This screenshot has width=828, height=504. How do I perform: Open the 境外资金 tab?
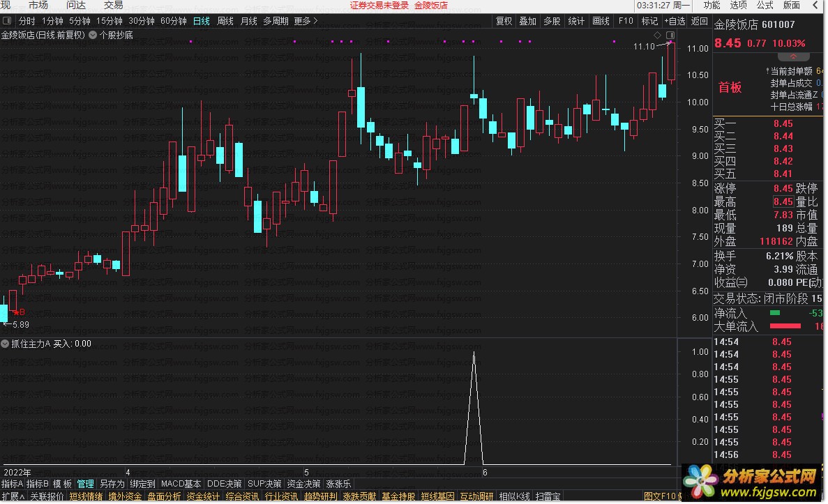point(125,496)
